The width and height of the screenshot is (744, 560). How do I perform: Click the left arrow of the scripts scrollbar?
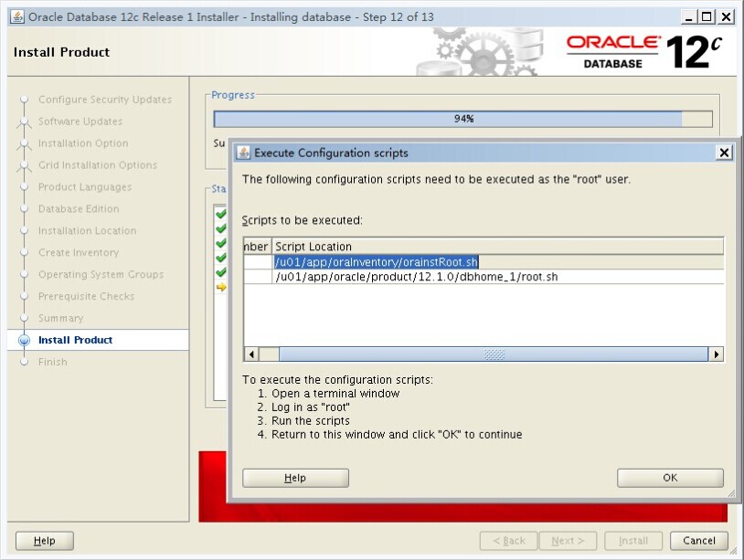click(250, 354)
